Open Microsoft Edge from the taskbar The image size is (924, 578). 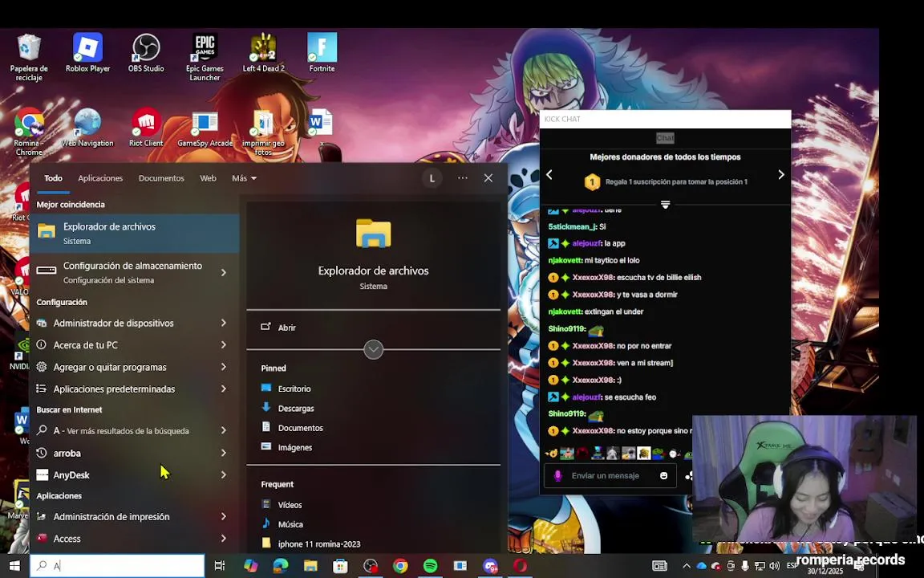pos(281,566)
